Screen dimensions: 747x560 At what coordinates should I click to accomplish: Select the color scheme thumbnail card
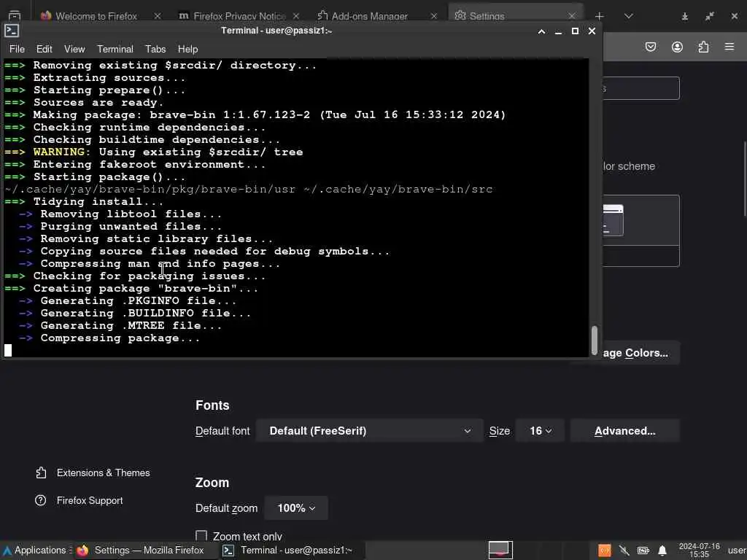tap(640, 230)
